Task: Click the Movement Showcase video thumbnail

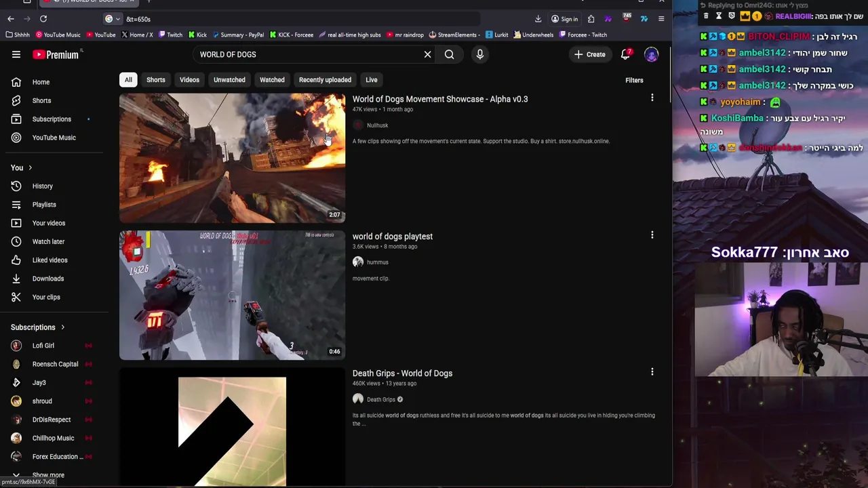Action: (232, 158)
